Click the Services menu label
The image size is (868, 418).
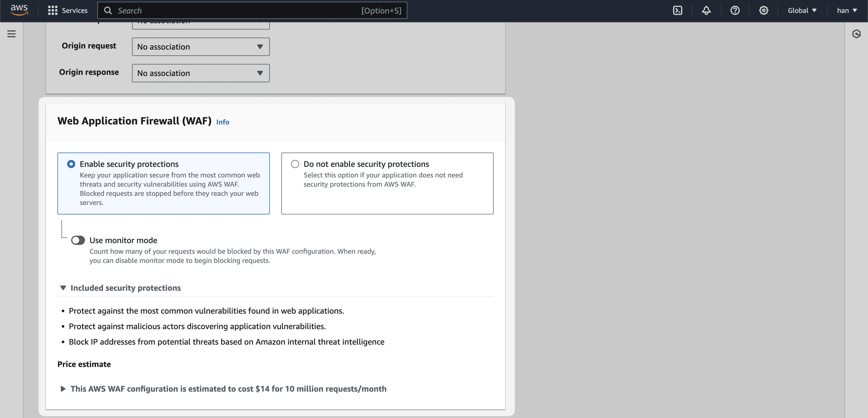74,10
